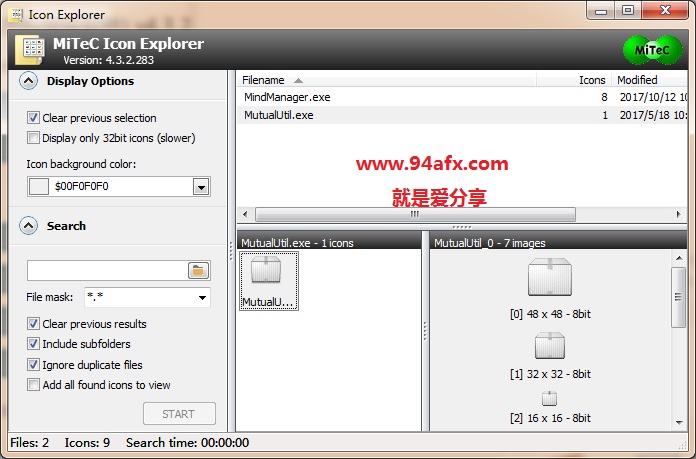The height and width of the screenshot is (459, 696).
Task: Toggle Clear previous selection checkbox
Action: pos(33,118)
